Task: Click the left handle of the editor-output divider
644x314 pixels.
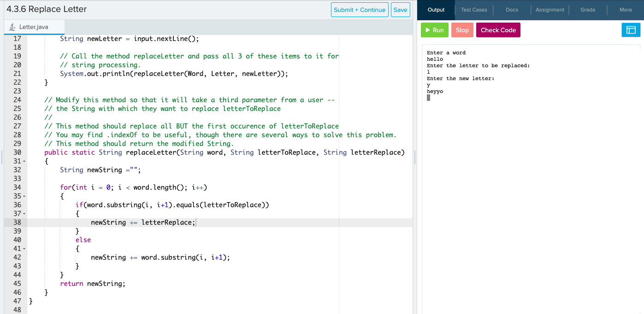Action: coord(415,157)
